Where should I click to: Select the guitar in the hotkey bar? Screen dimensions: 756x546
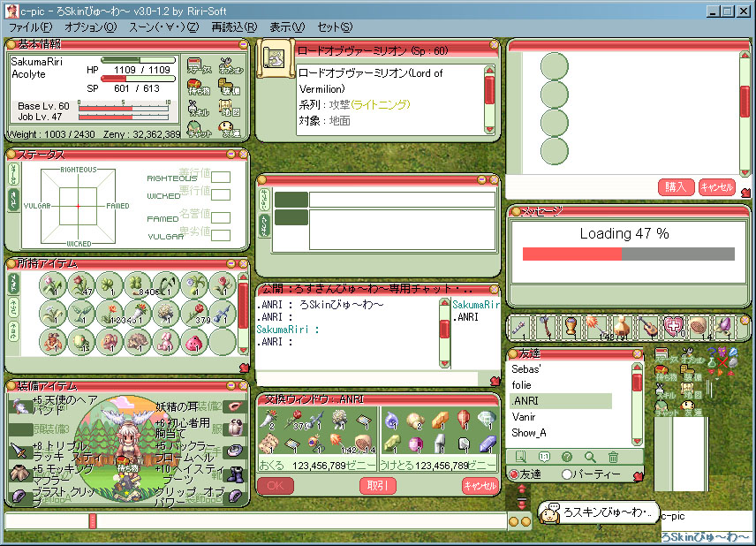pos(647,328)
